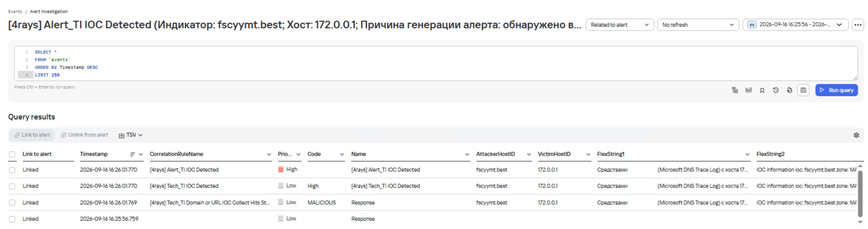Open query history clock icon
This screenshot has height=229, width=868.
(775, 90)
